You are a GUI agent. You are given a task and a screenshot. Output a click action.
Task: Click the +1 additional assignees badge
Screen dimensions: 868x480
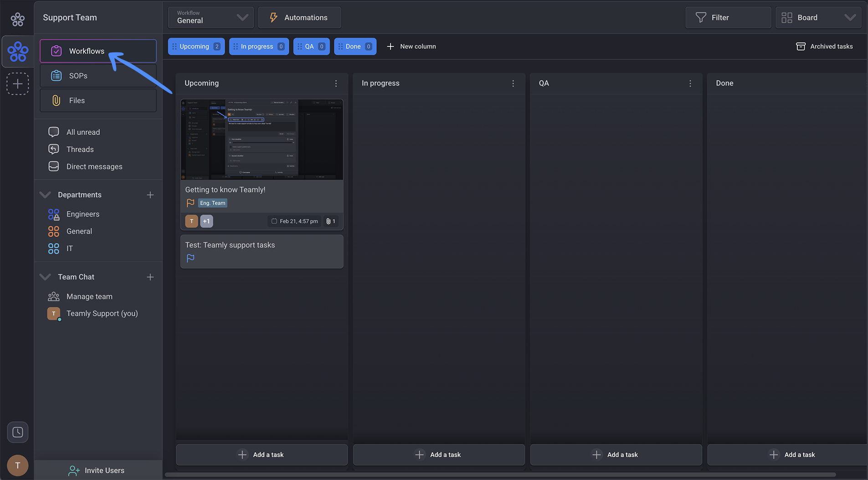(x=206, y=221)
